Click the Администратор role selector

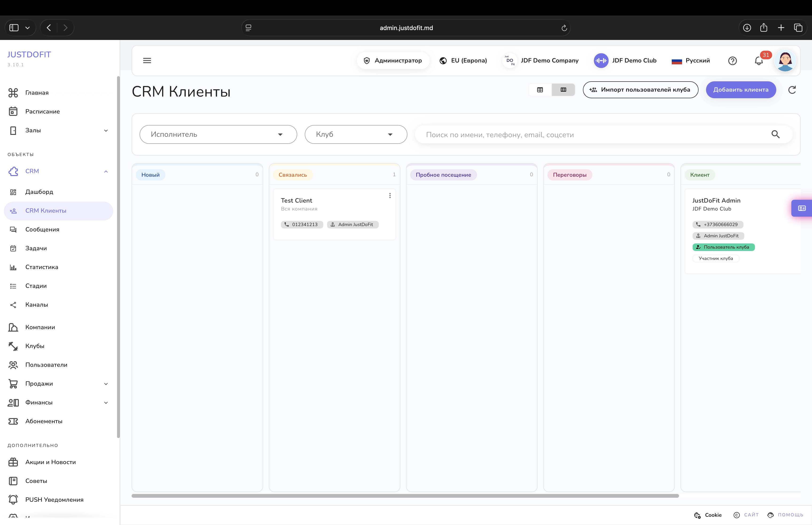coord(393,61)
